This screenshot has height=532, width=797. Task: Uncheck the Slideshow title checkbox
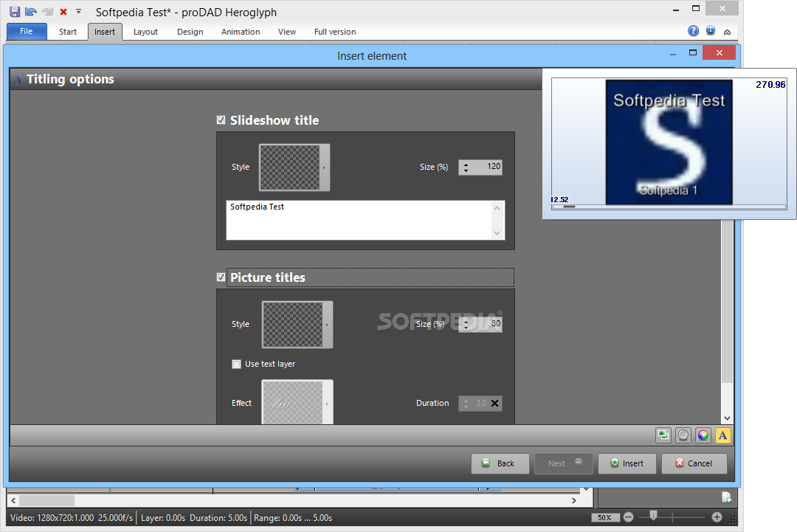(x=221, y=120)
